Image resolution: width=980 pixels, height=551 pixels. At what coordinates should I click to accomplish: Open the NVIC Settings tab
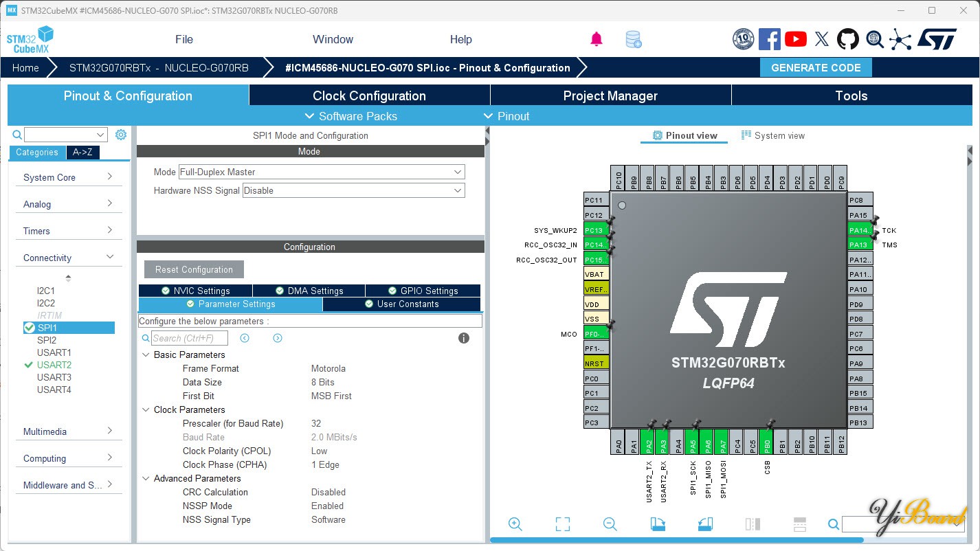coord(195,291)
